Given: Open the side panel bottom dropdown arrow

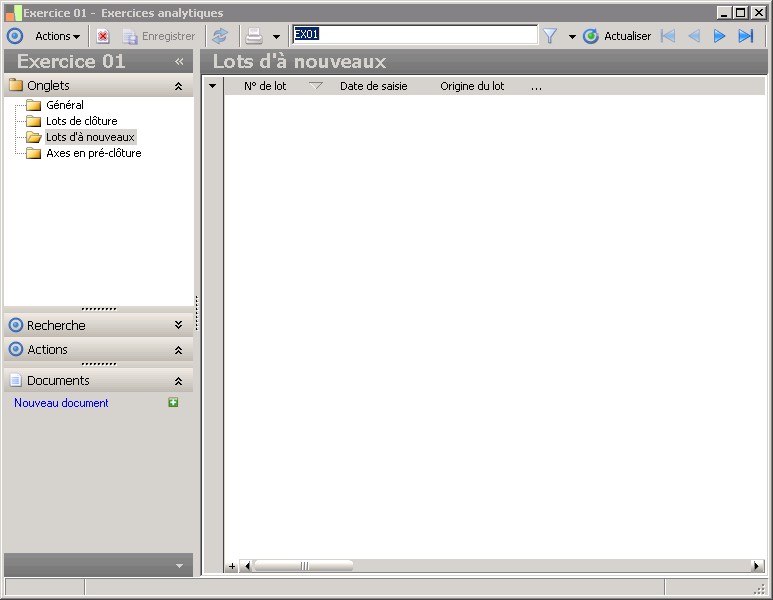Looking at the screenshot, I should [179, 566].
